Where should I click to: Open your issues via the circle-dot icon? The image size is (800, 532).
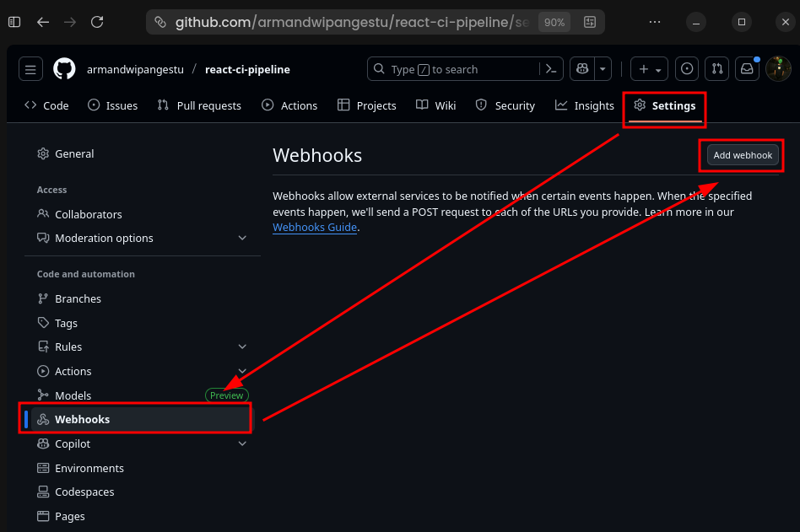(686, 68)
